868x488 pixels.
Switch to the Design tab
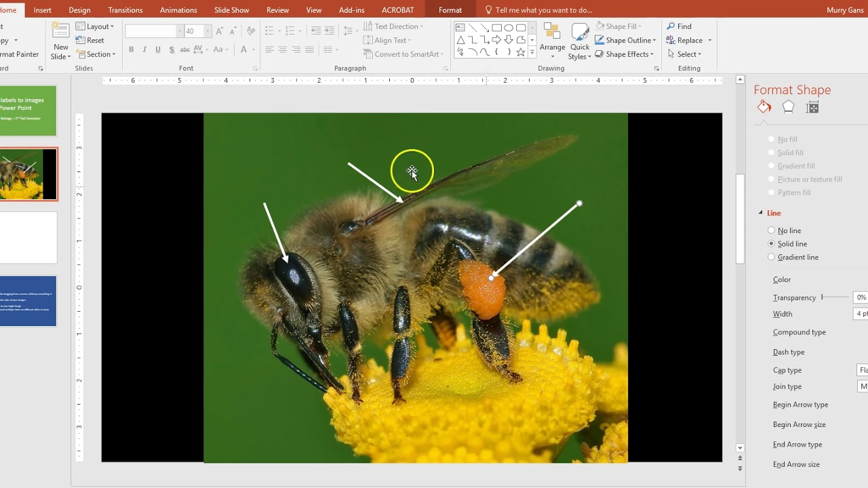point(79,10)
